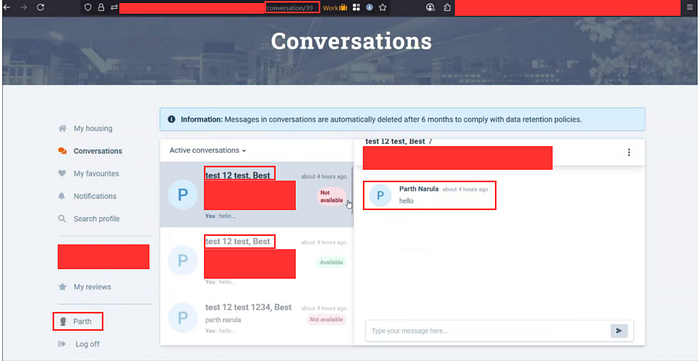
Task: Reload the page with the refresh icon
Action: click(x=40, y=8)
